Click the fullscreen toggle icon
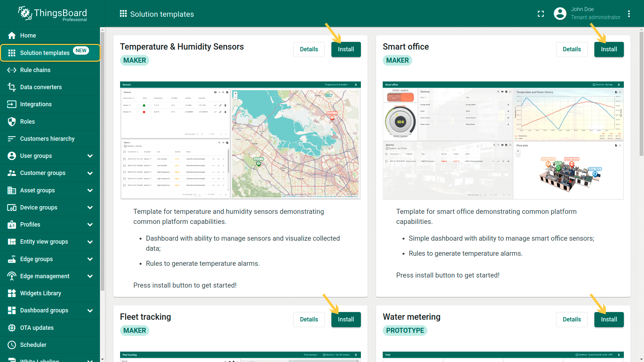 click(x=541, y=14)
